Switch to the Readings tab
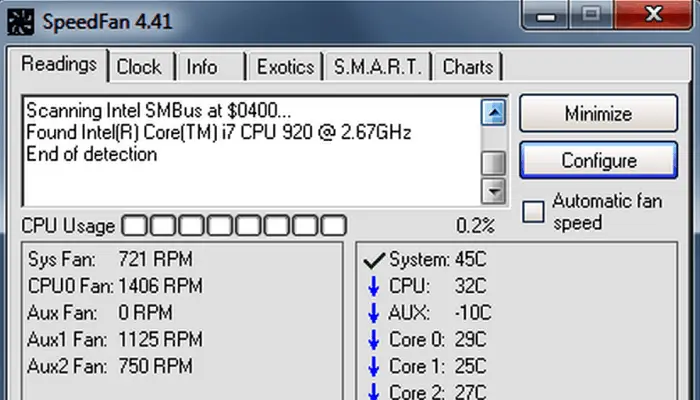 58,65
